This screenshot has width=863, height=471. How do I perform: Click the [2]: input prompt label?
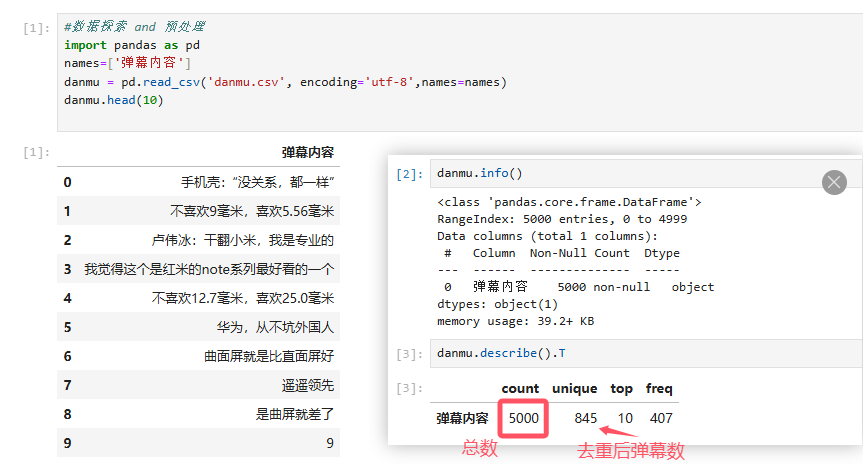[x=409, y=174]
